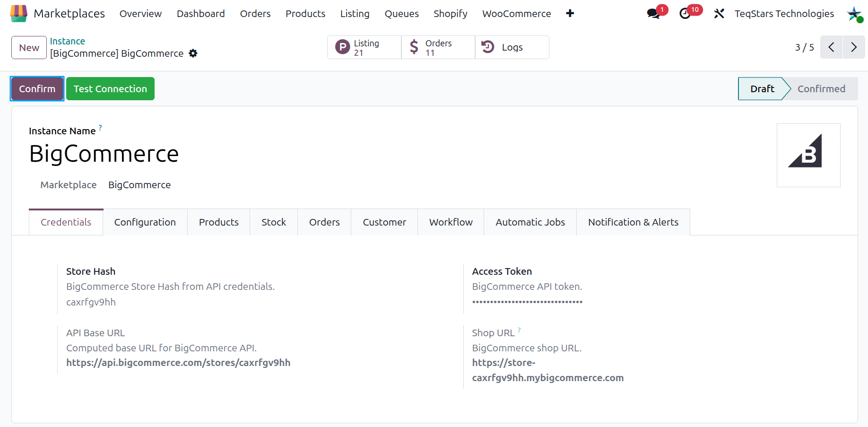Open the Marketplaces app home icon
868x427 pixels.
click(19, 13)
